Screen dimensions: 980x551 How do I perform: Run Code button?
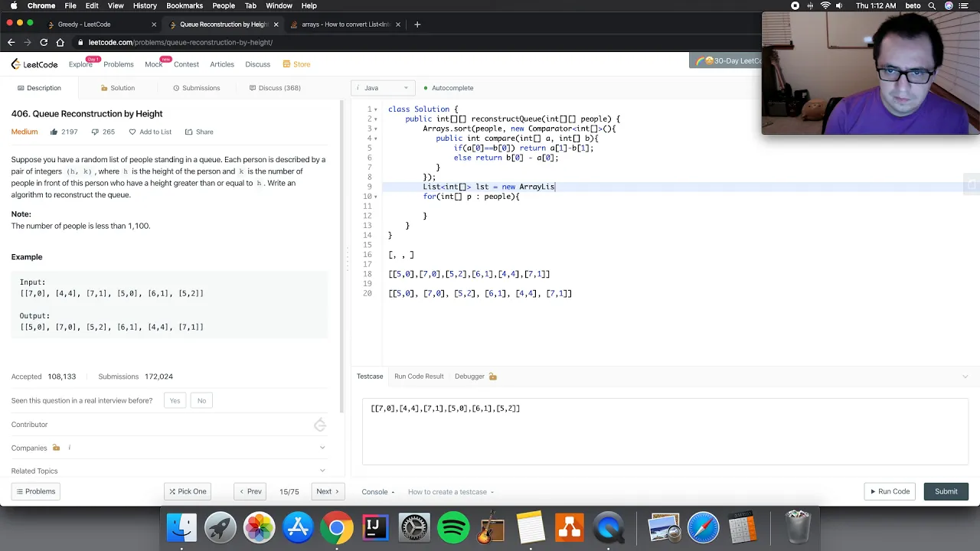click(889, 491)
